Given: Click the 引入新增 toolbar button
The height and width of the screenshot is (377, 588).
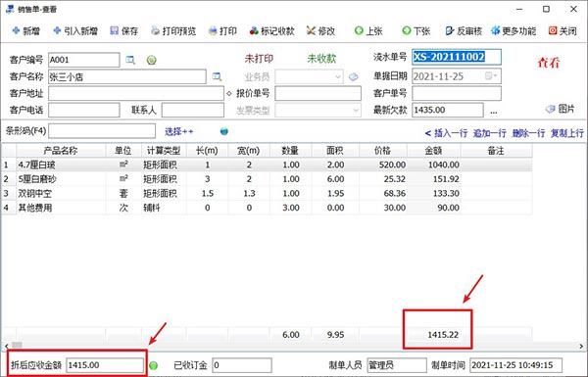Looking at the screenshot, I should coord(75,30).
